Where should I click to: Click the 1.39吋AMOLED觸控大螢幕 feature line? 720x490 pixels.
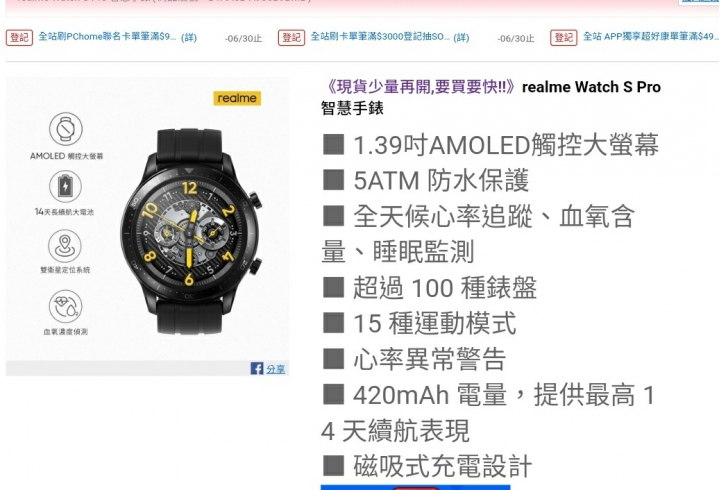[491, 145]
